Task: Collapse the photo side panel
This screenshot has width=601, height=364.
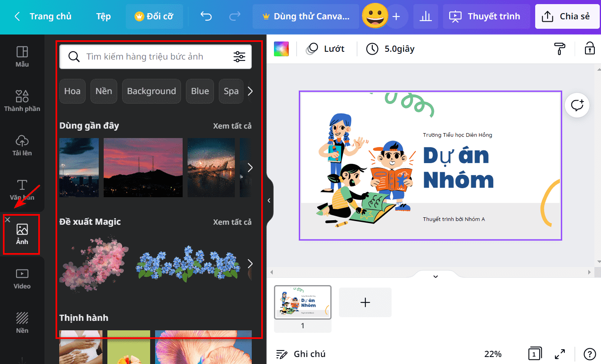Action: (269, 200)
